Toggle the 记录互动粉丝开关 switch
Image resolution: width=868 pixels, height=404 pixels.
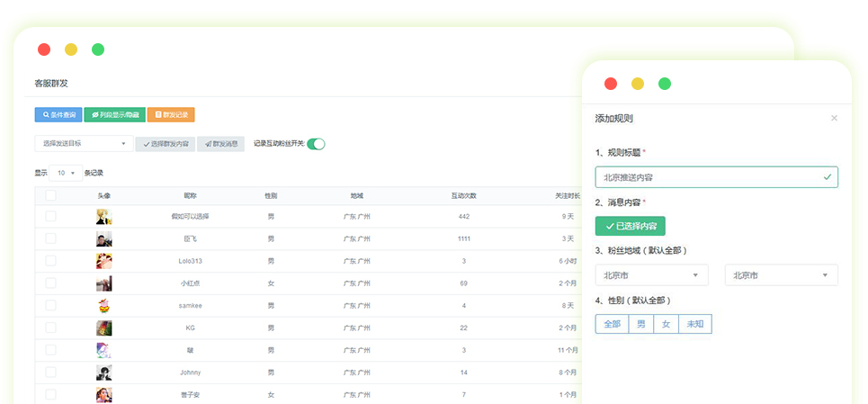point(316,144)
